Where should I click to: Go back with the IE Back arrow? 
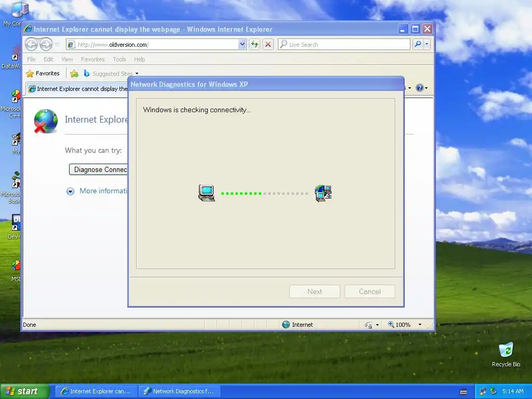31,45
